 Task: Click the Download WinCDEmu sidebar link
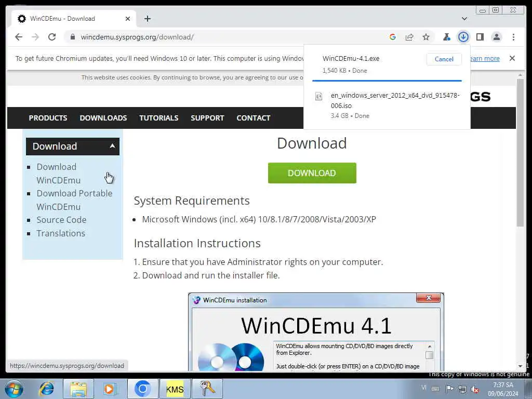[58, 174]
